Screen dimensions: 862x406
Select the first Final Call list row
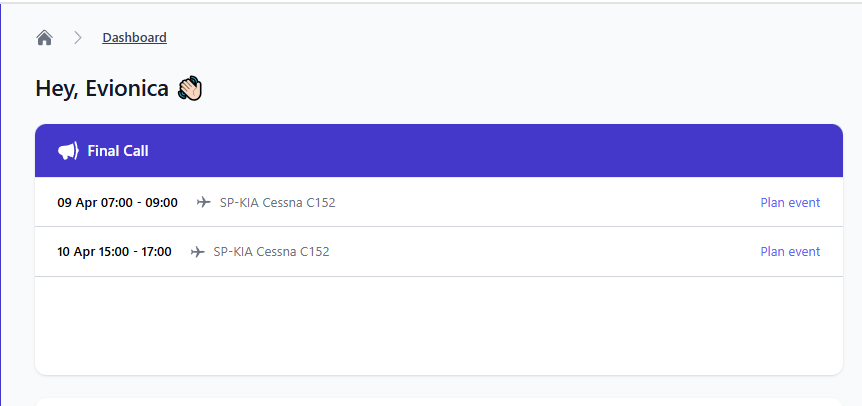(439, 202)
